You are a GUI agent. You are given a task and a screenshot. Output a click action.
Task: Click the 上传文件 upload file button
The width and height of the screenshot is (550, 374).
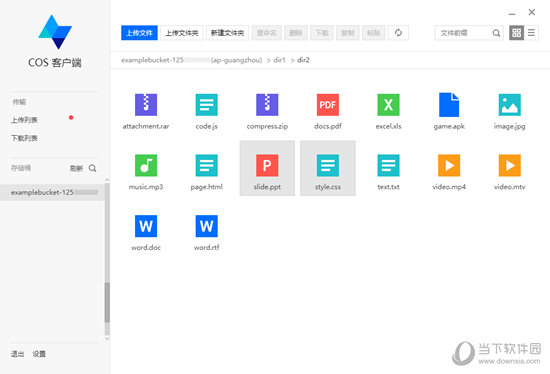pyautogui.click(x=139, y=33)
